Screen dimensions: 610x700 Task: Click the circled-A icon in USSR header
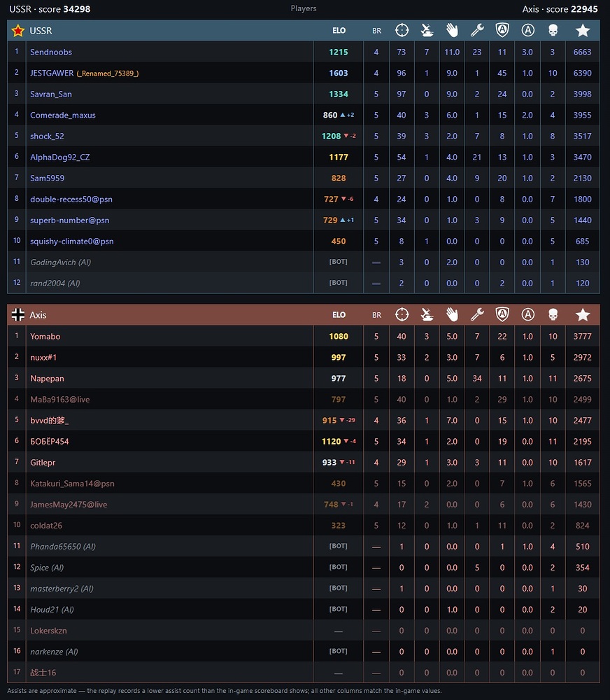pyautogui.click(x=528, y=30)
